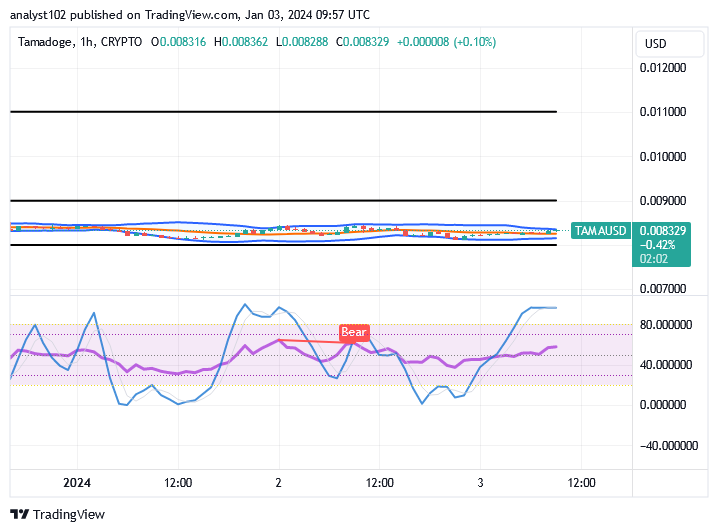Click the 0.012000 price axis label
718x532 pixels.
point(663,68)
